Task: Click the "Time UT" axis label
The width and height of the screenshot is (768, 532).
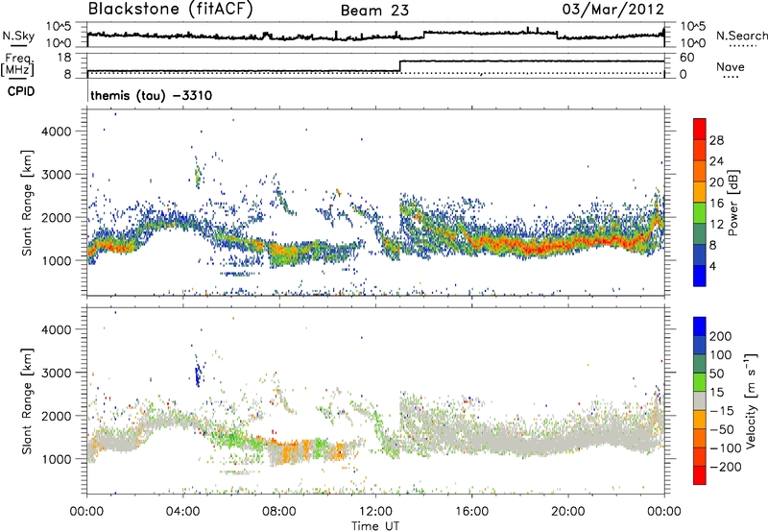Action: pos(375,526)
